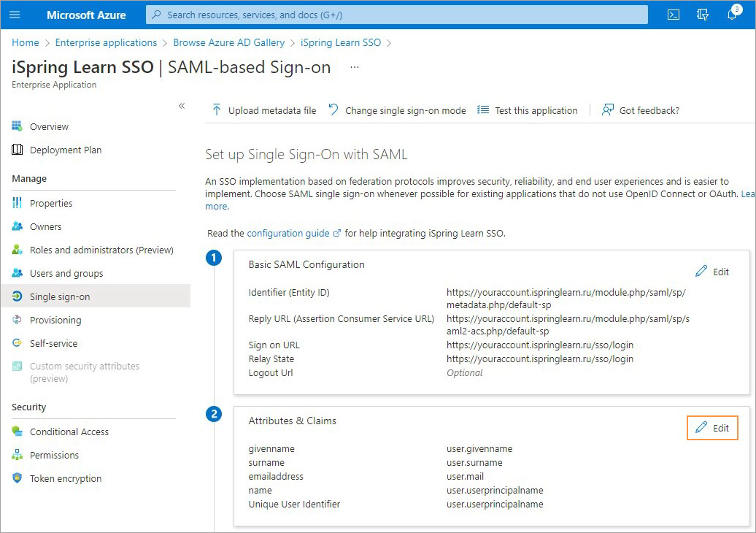Click the Overview grid icon

(17, 126)
